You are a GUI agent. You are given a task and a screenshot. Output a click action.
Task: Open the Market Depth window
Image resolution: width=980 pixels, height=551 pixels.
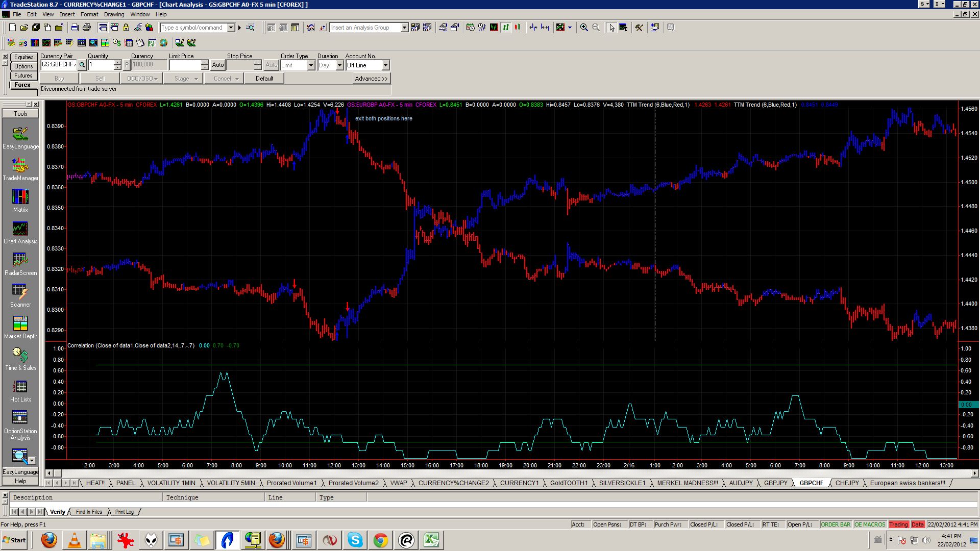20,327
